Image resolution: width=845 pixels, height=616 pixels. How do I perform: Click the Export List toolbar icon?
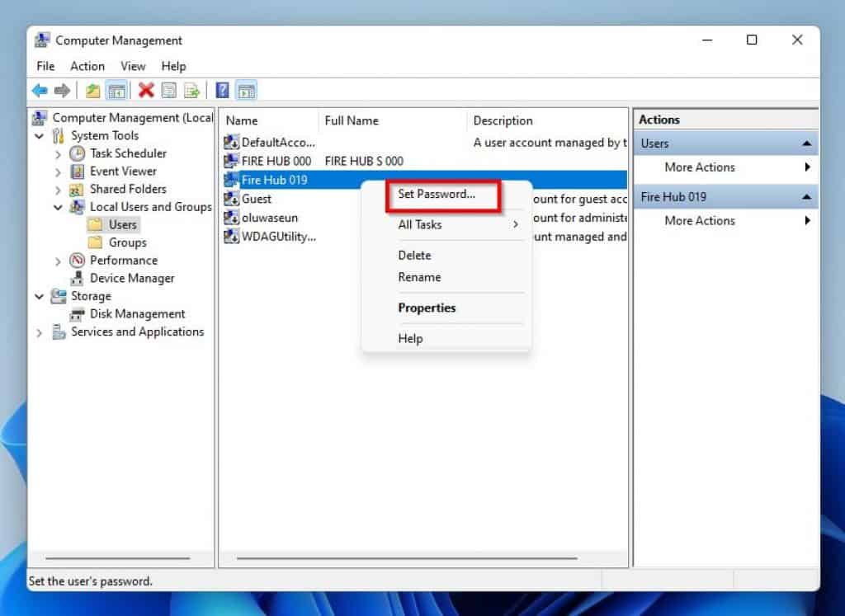191,91
